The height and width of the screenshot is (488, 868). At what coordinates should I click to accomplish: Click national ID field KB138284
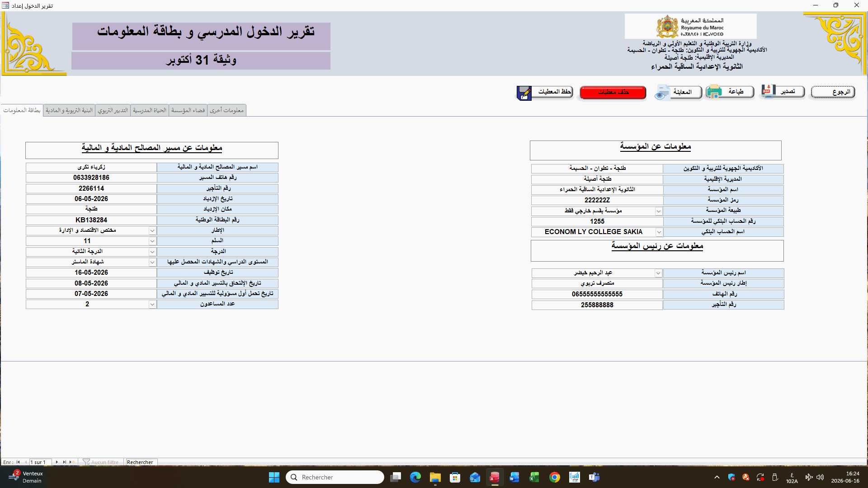tap(91, 220)
